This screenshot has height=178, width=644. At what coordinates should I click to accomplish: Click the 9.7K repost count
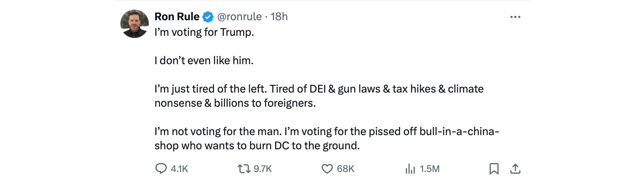263,169
